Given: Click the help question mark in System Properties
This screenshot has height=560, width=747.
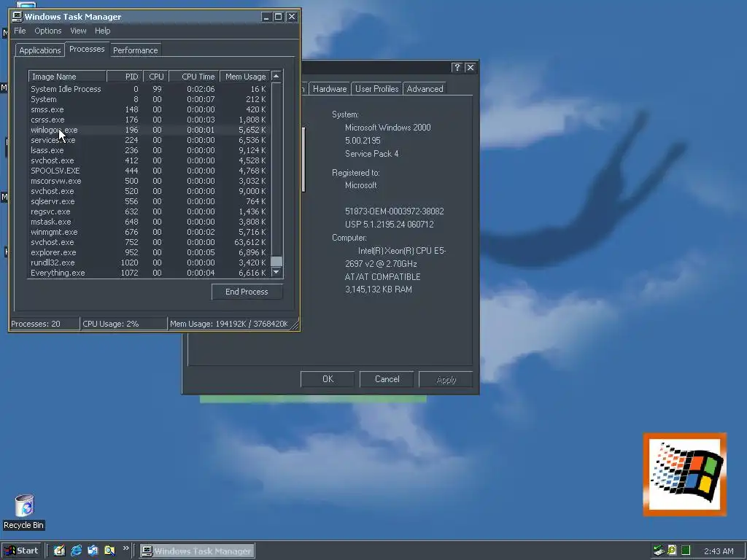Looking at the screenshot, I should pyautogui.click(x=457, y=68).
